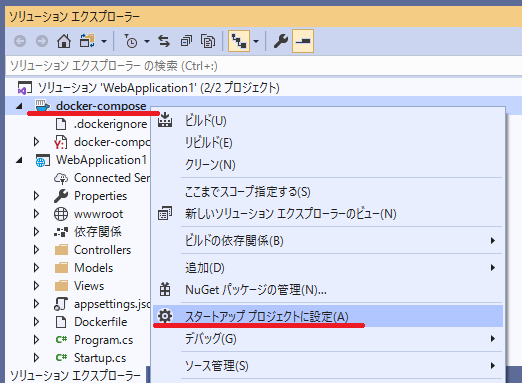The image size is (522, 383).
Task: Expand the Startup.cs node
Action: point(36,358)
